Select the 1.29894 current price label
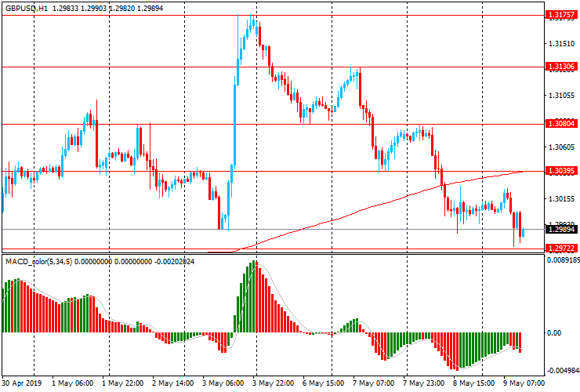 [x=561, y=230]
